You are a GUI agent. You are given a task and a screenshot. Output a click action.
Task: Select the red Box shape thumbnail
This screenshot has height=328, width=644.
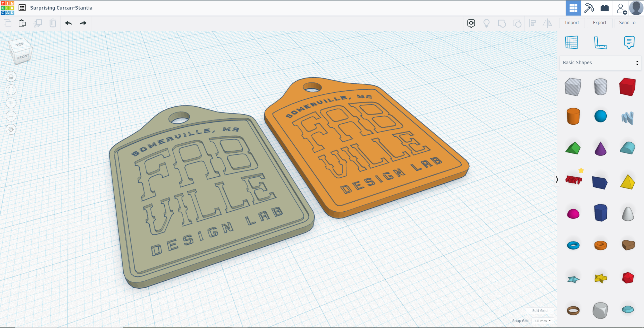[x=628, y=87]
